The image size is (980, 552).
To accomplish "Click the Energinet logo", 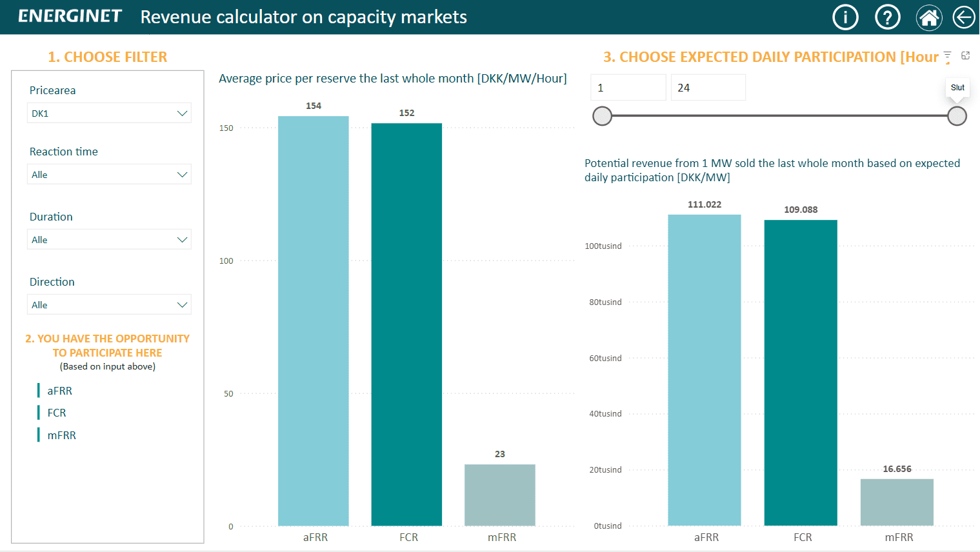I will click(70, 16).
